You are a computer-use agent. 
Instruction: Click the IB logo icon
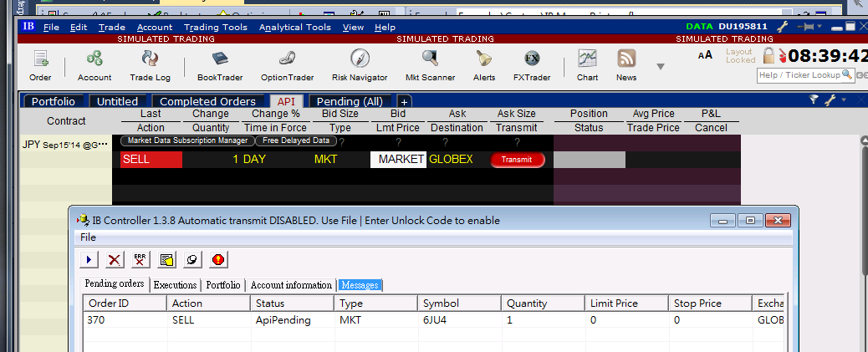coord(28,26)
